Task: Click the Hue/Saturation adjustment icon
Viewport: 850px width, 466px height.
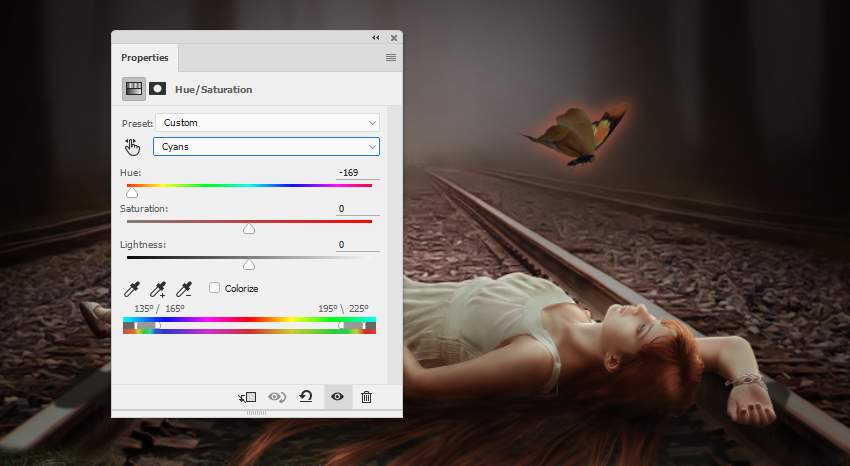Action: point(134,89)
